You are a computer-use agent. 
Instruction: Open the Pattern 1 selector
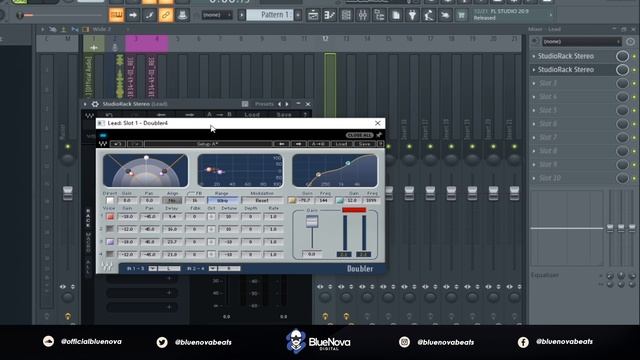coord(270,15)
